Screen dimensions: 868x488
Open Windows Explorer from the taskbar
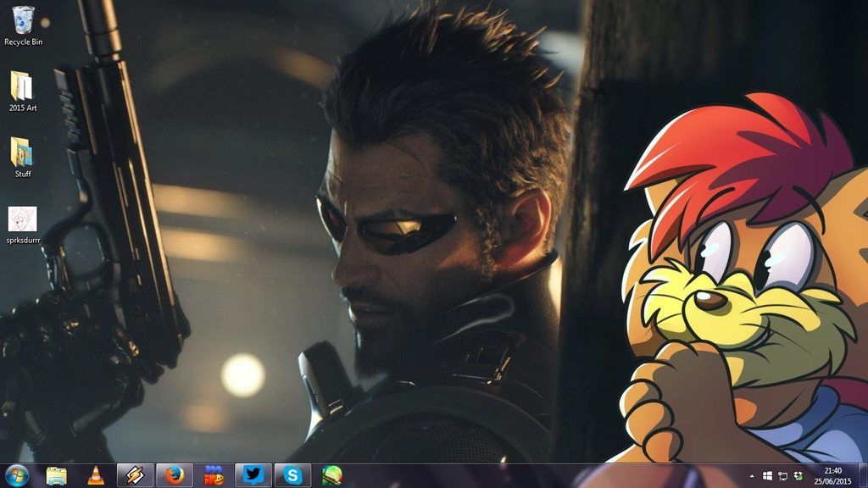tap(56, 476)
